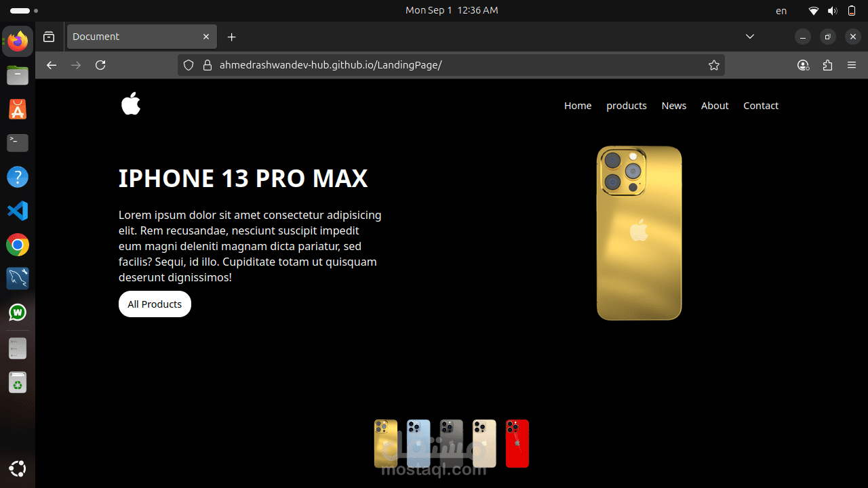The height and width of the screenshot is (488, 868).
Task: Reload the current page
Action: (x=100, y=65)
